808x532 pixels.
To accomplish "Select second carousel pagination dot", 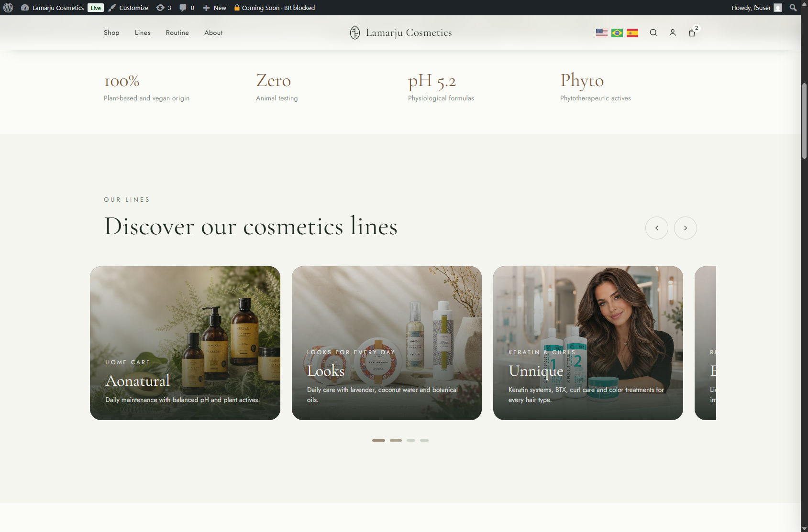I will point(396,440).
